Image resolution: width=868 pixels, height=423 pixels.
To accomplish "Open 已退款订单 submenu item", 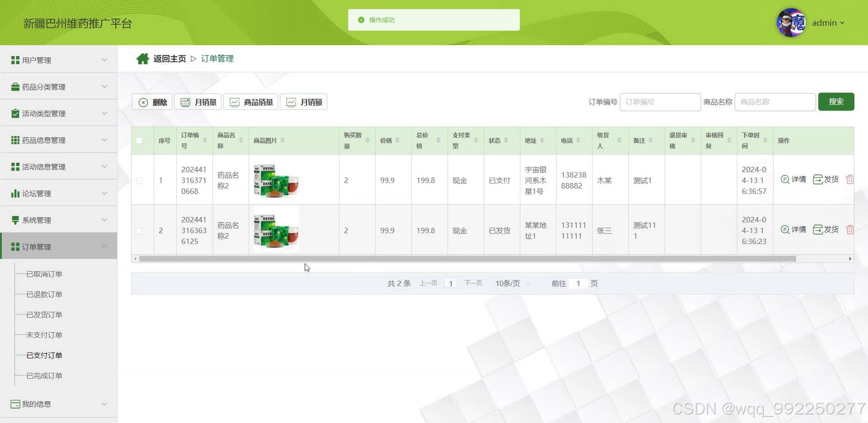I will pyautogui.click(x=44, y=294).
